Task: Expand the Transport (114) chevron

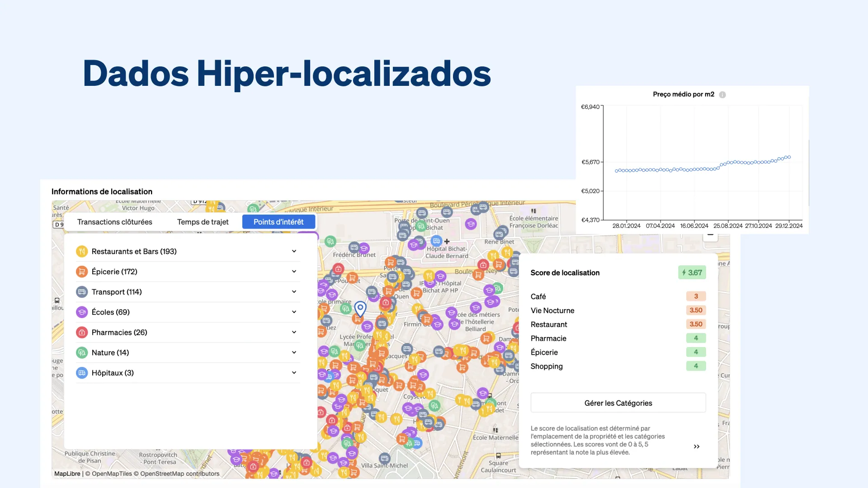Action: 294,292
